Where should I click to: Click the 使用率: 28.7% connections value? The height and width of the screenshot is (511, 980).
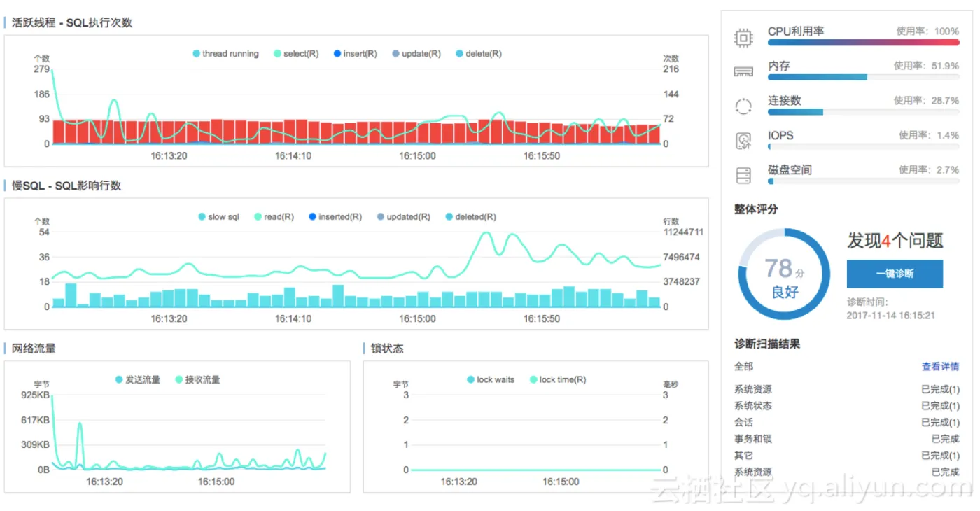(x=926, y=101)
